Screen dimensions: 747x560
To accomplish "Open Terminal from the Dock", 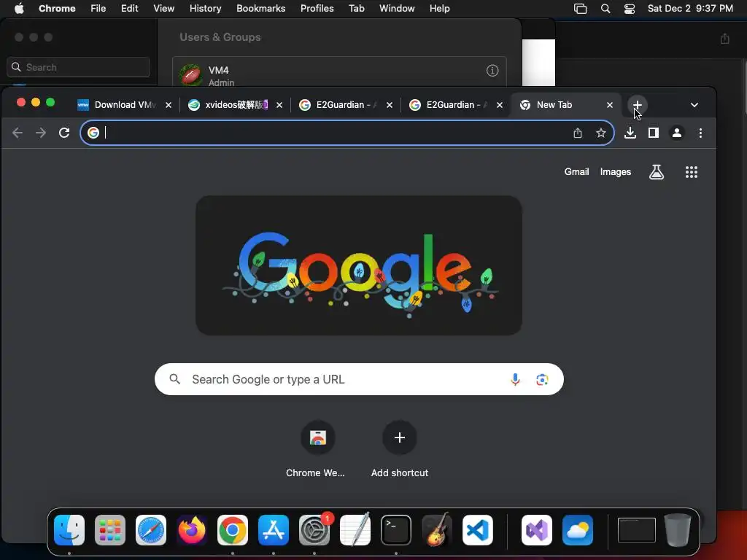I will pos(396,530).
